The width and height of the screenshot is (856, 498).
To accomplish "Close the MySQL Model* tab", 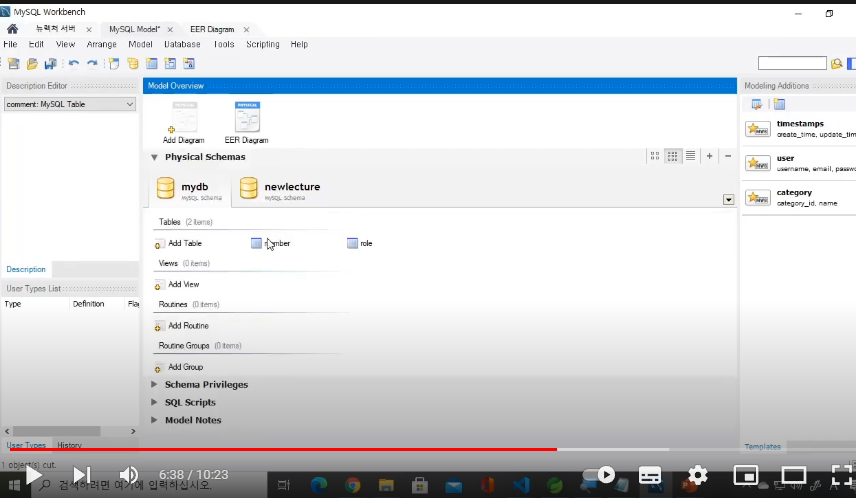I will click(170, 29).
